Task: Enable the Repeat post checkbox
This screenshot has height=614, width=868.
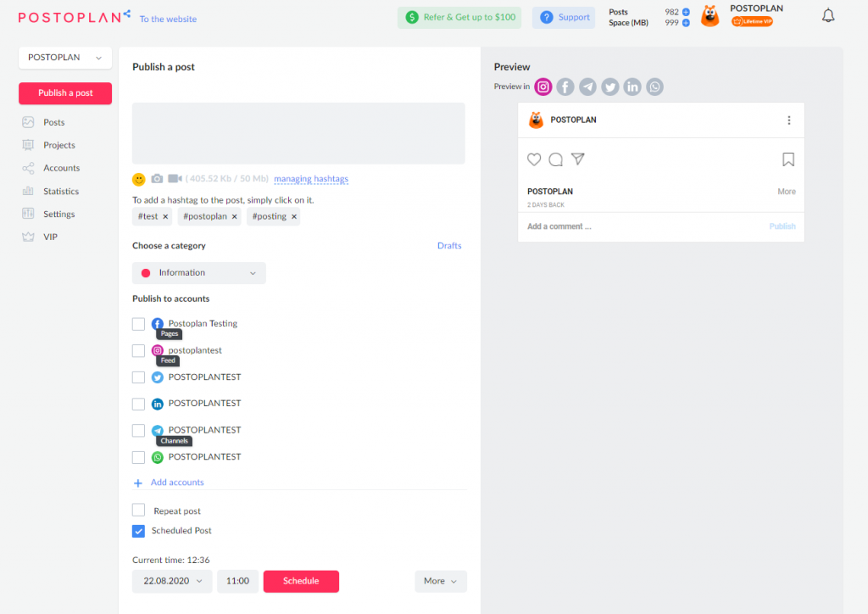Action: (x=138, y=511)
